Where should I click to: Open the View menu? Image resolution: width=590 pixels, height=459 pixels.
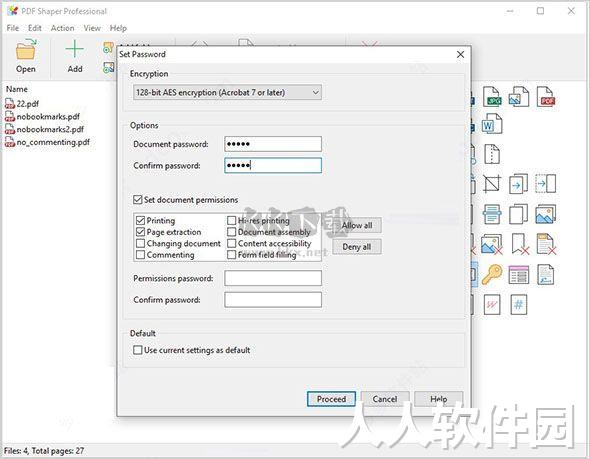pyautogui.click(x=92, y=28)
